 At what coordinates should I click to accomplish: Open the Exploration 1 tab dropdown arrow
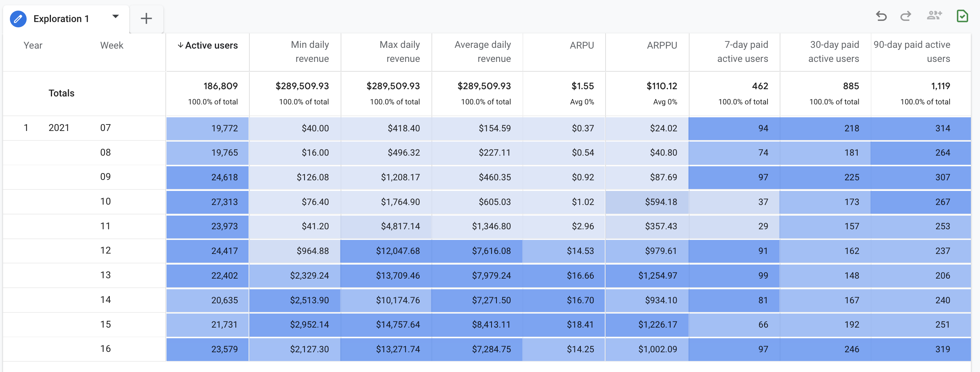point(115,17)
